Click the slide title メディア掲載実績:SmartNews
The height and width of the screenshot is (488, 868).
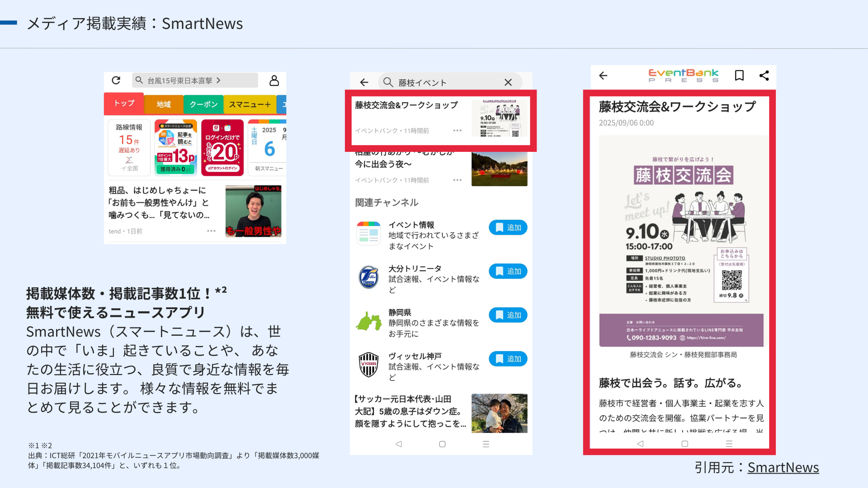(x=135, y=23)
